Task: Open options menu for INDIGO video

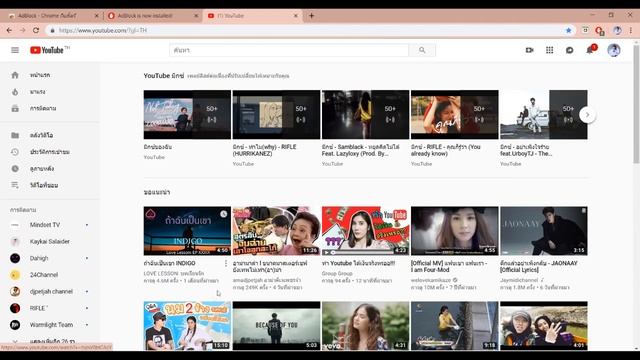Action: click(x=226, y=264)
